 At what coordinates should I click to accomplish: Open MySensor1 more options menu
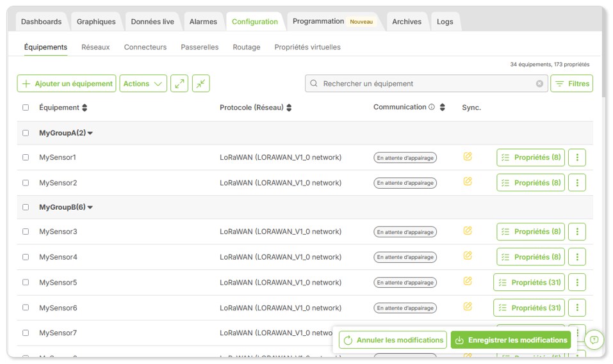(577, 157)
